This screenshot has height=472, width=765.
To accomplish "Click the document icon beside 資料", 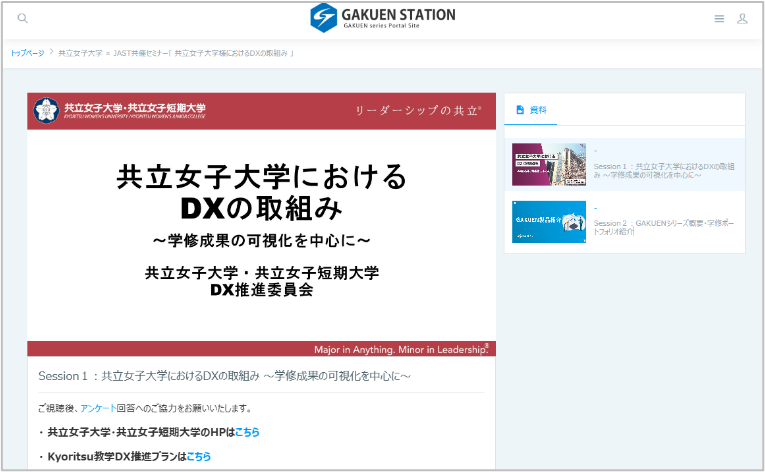I will tap(520, 110).
